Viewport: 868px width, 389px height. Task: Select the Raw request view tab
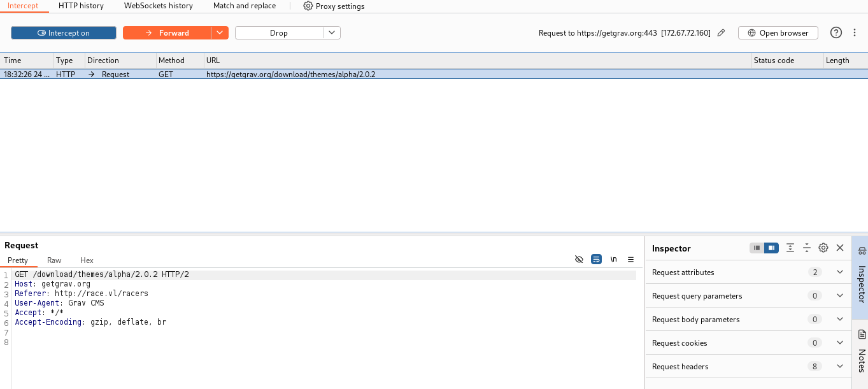(54, 260)
